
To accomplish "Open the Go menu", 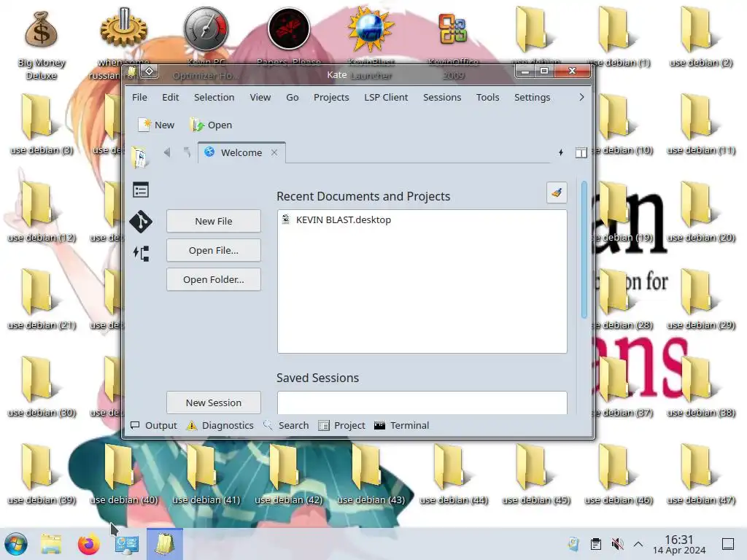I will (292, 97).
